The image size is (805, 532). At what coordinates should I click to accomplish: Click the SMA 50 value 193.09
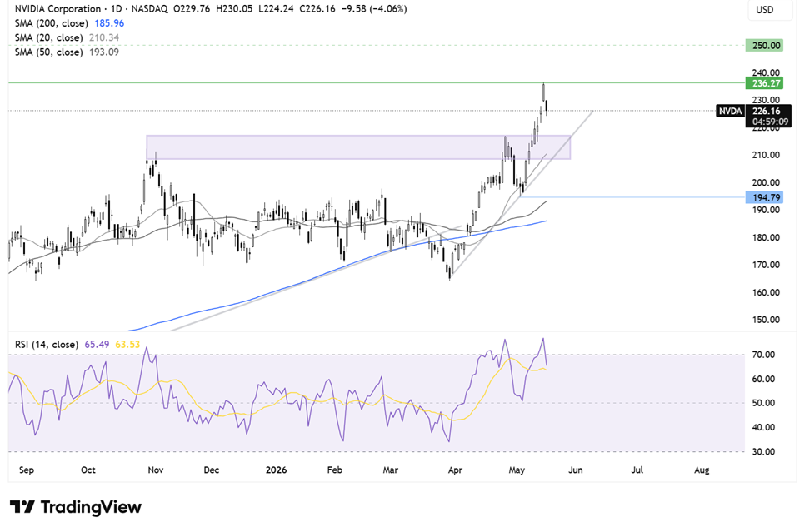coord(104,52)
